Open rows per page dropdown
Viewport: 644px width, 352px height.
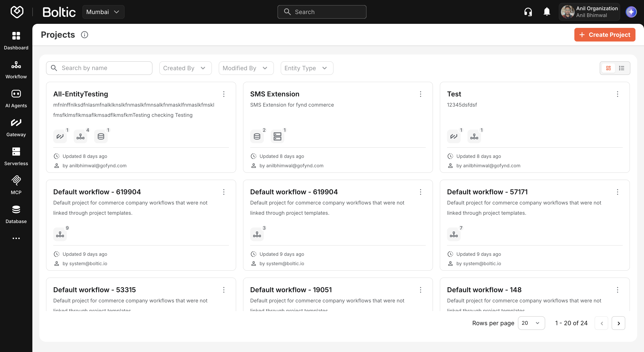coord(531,323)
